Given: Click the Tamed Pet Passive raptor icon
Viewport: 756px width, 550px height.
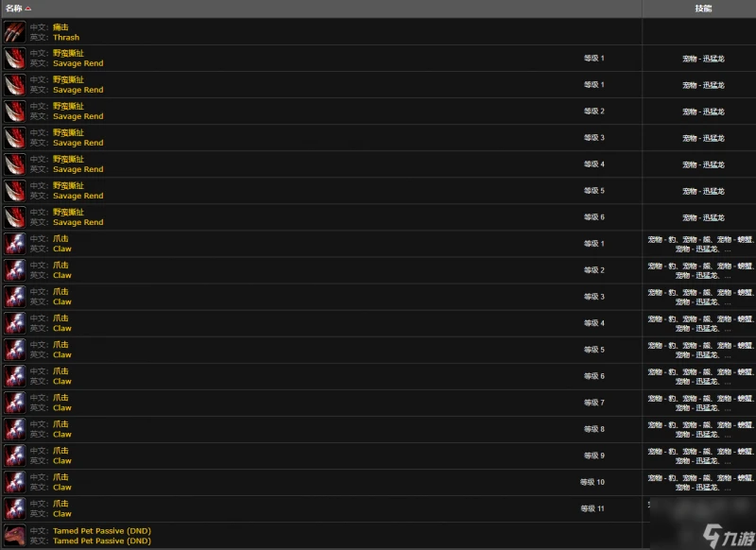Looking at the screenshot, I should click(x=14, y=535).
